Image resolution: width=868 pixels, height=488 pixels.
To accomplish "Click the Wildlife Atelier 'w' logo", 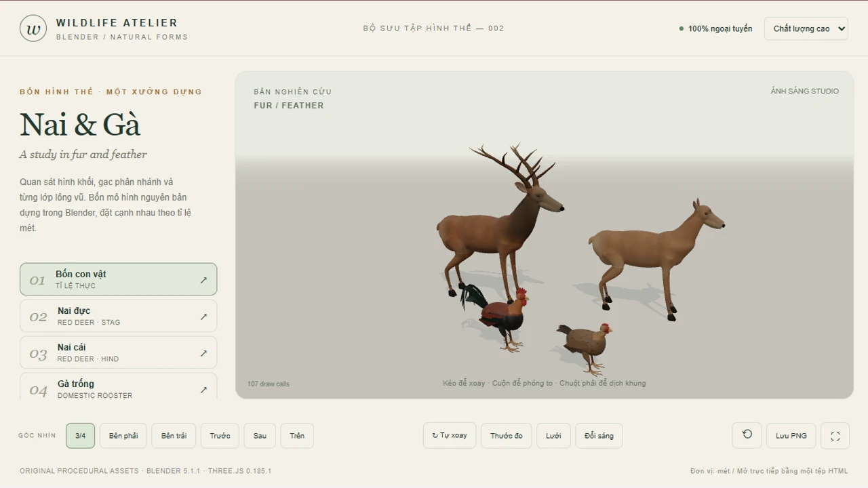I will pyautogui.click(x=33, y=28).
